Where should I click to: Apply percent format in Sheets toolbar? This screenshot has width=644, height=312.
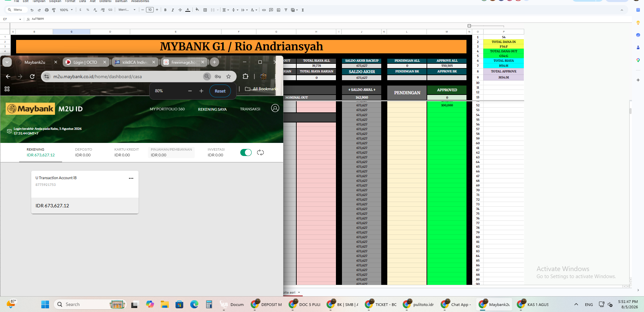(88, 10)
